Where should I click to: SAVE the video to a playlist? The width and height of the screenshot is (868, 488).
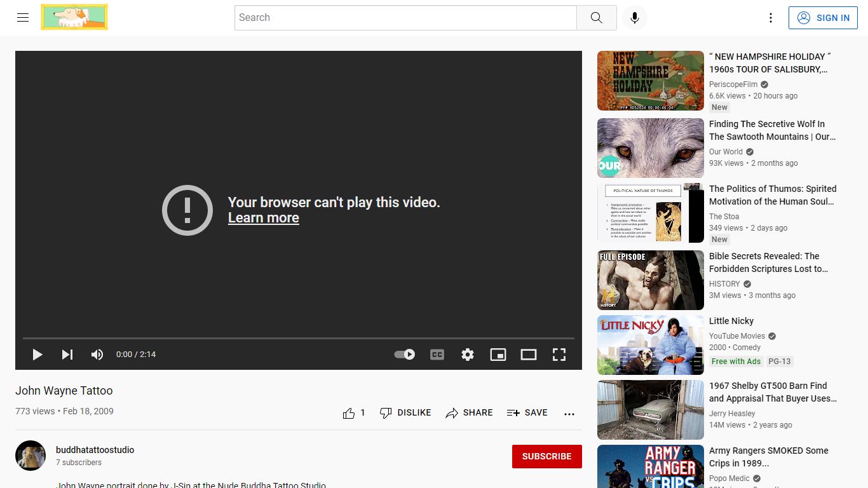527,413
